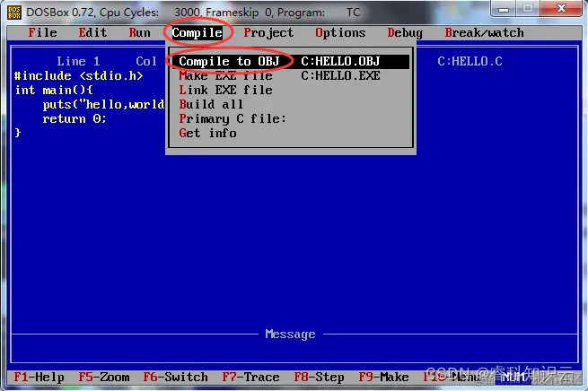Image resolution: width=588 pixels, height=391 pixels.
Task: Choose Get info menu entry
Action: tap(207, 133)
